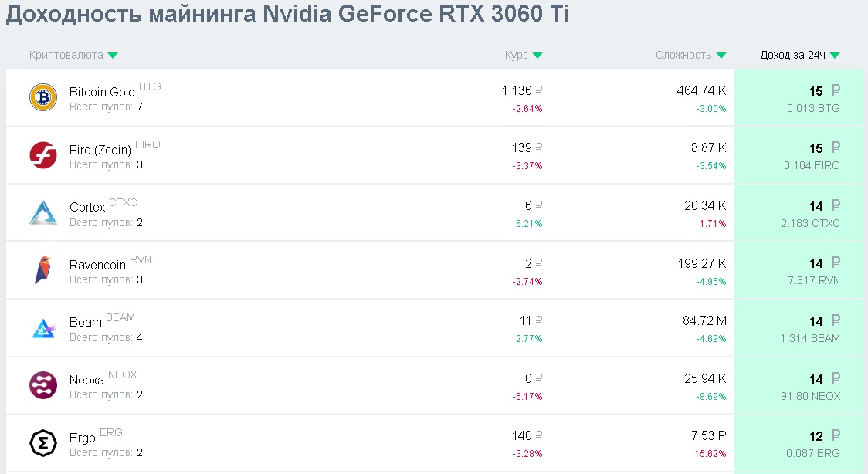Image resolution: width=868 pixels, height=474 pixels.
Task: Click Cortex's income cell 2.183 CTXC
Action: (x=810, y=223)
